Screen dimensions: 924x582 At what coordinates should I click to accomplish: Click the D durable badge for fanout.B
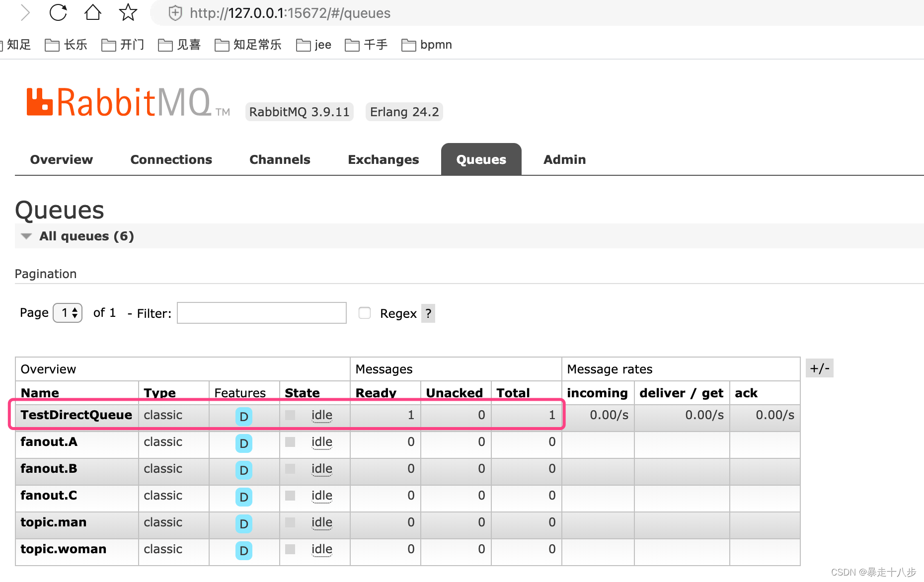pyautogui.click(x=243, y=470)
